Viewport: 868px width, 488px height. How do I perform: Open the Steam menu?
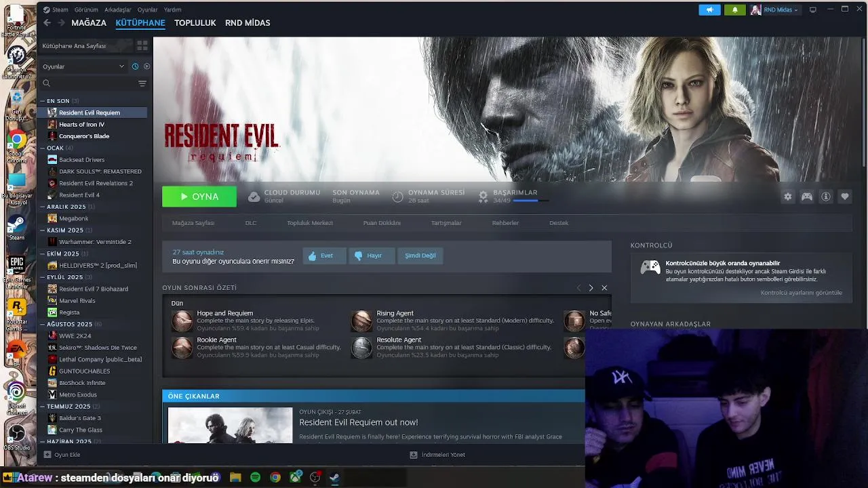(x=60, y=10)
